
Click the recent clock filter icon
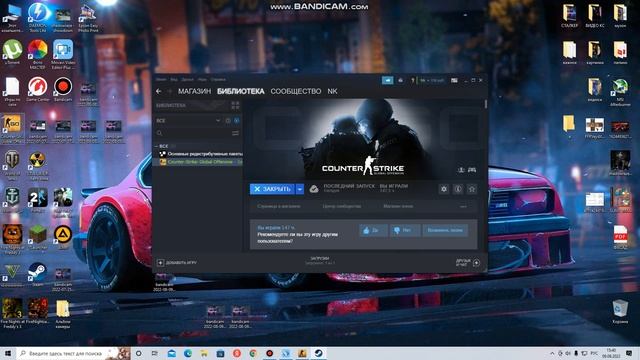coord(228,121)
